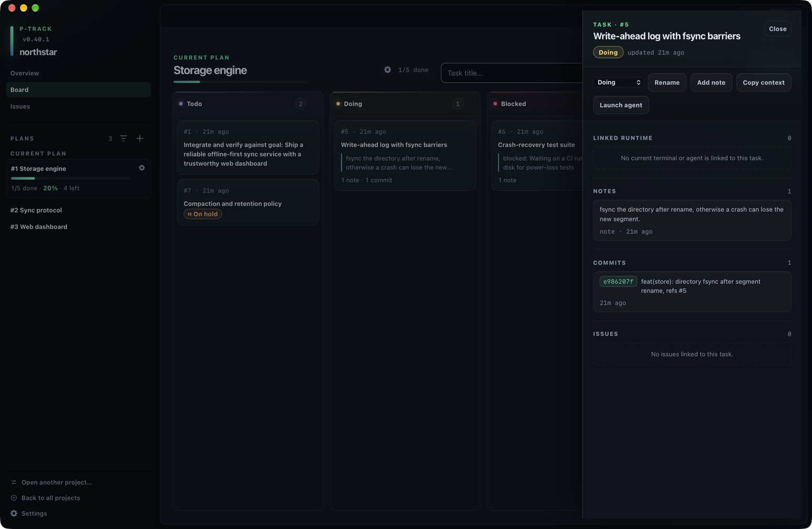812x529 pixels.
Task: Switch to the Board view
Action: 78,90
